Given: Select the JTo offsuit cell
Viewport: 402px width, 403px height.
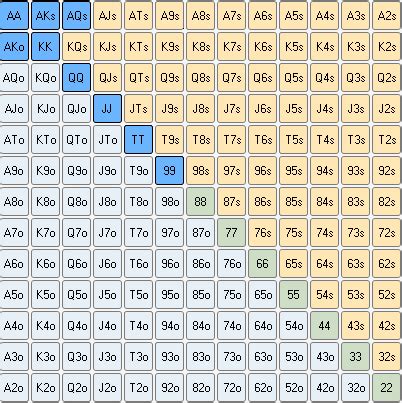Looking at the screenshot, I should [x=107, y=139].
